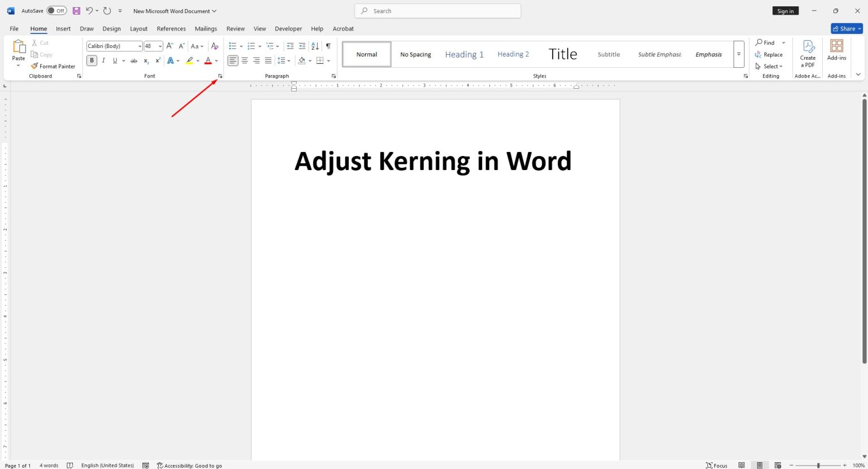Click the Replace button
The image size is (868, 469).
click(x=769, y=54)
